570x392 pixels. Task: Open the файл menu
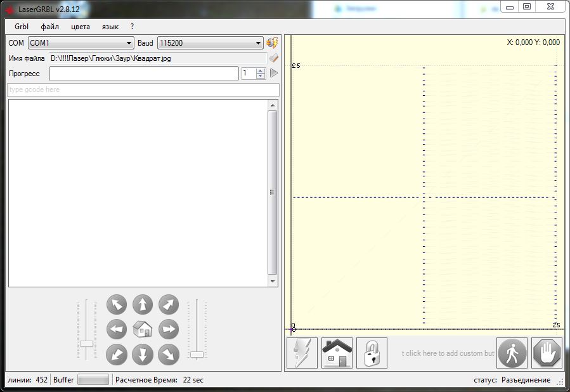[x=50, y=27]
